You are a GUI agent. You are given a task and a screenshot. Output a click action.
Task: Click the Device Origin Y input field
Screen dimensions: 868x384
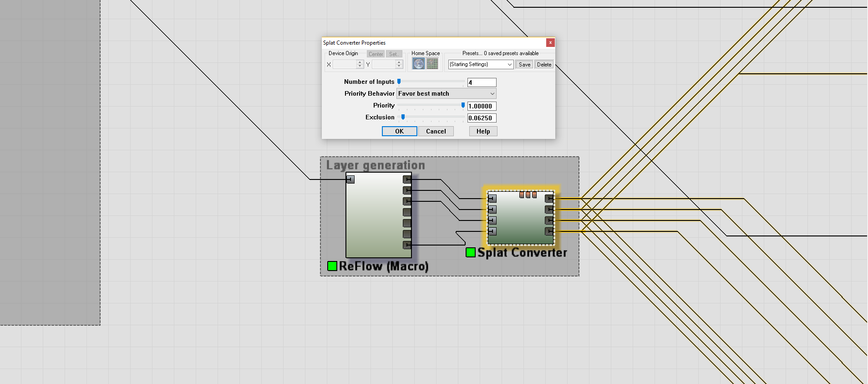click(x=384, y=65)
